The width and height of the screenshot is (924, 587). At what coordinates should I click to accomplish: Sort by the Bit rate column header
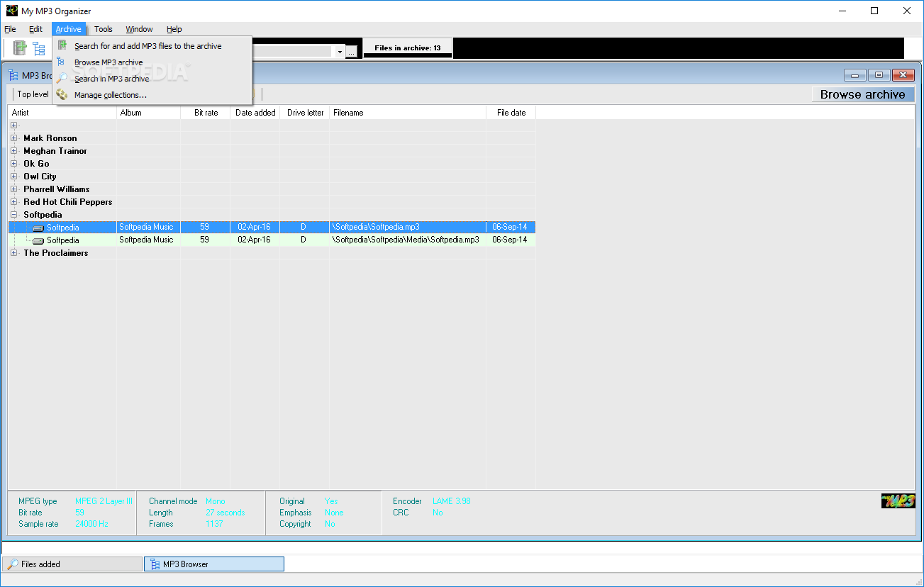coord(206,113)
